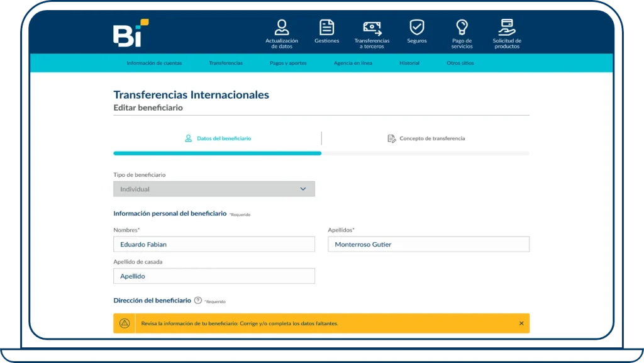Select the Datos del beneficiario person icon
The image size is (644, 363).
[187, 138]
